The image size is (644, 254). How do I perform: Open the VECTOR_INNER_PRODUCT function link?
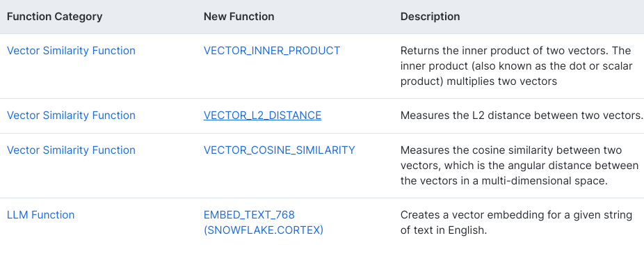tap(272, 51)
